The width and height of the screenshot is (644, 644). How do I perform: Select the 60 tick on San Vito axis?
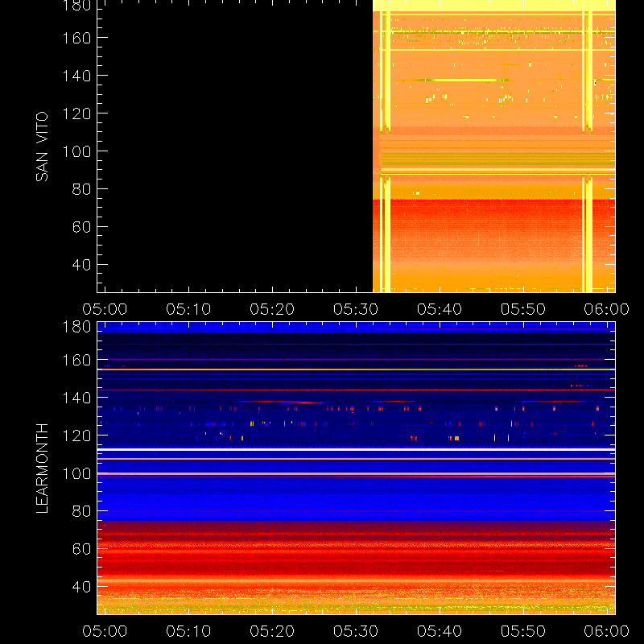(81, 227)
